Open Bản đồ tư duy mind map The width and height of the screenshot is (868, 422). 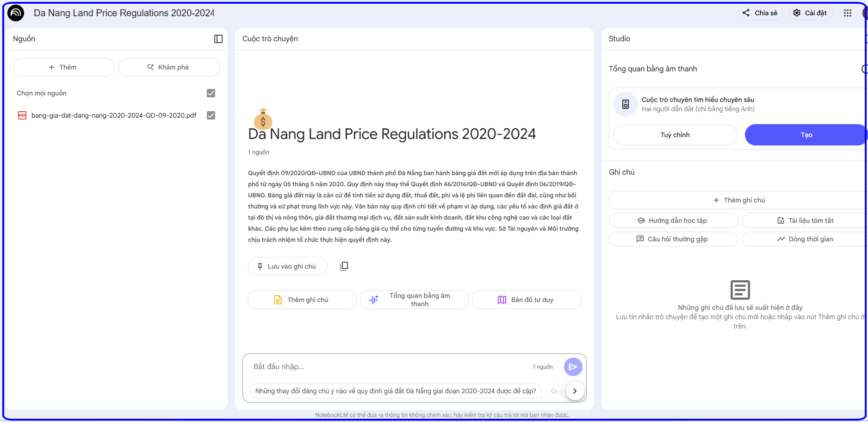[x=527, y=300]
